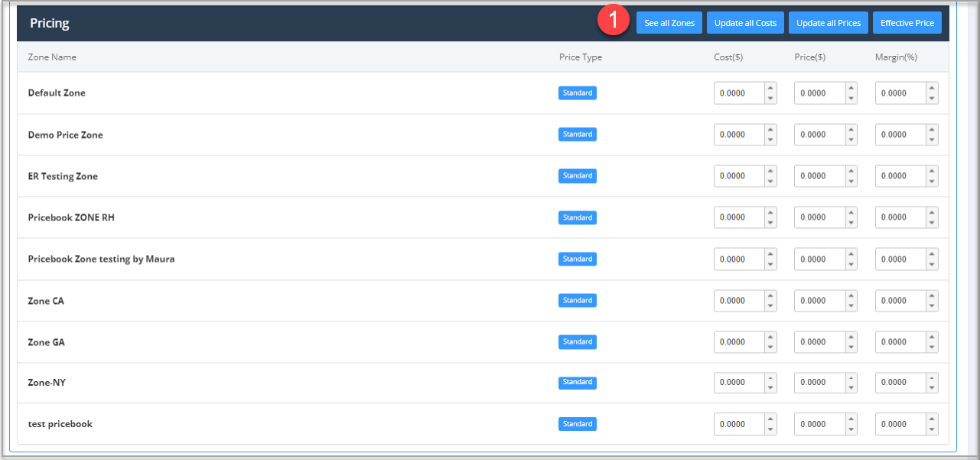This screenshot has width=980, height=460.
Task: Increase Default Zone cost with up arrow
Action: (770, 88)
